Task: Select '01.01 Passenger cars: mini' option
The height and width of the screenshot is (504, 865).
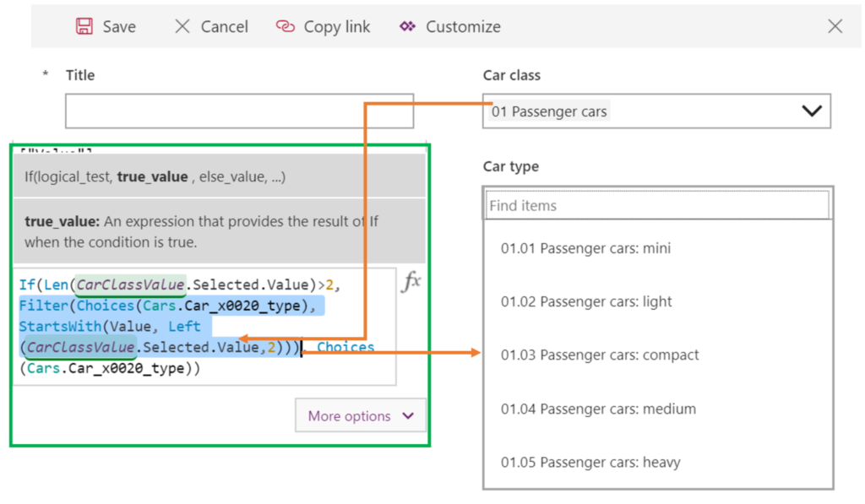Action: 585,248
